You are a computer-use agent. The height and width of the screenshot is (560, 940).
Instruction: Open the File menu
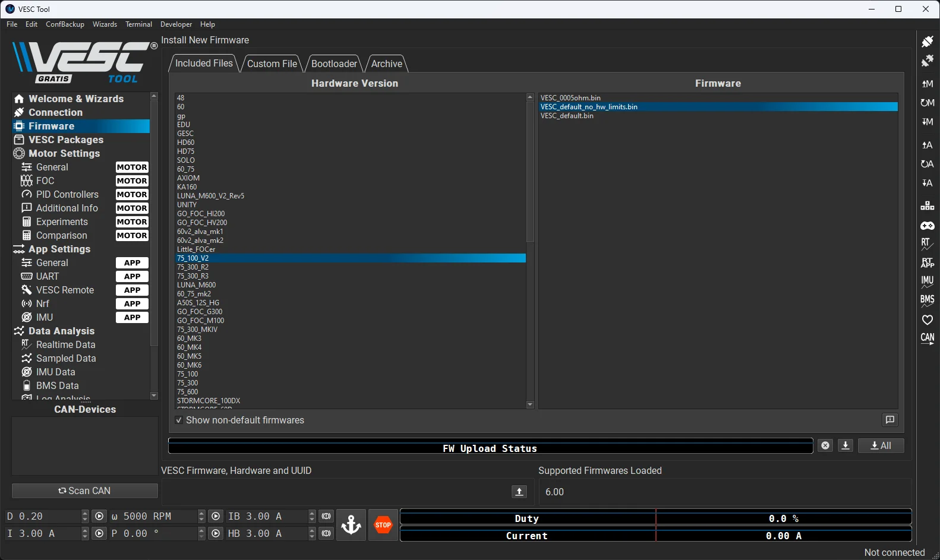click(x=12, y=24)
